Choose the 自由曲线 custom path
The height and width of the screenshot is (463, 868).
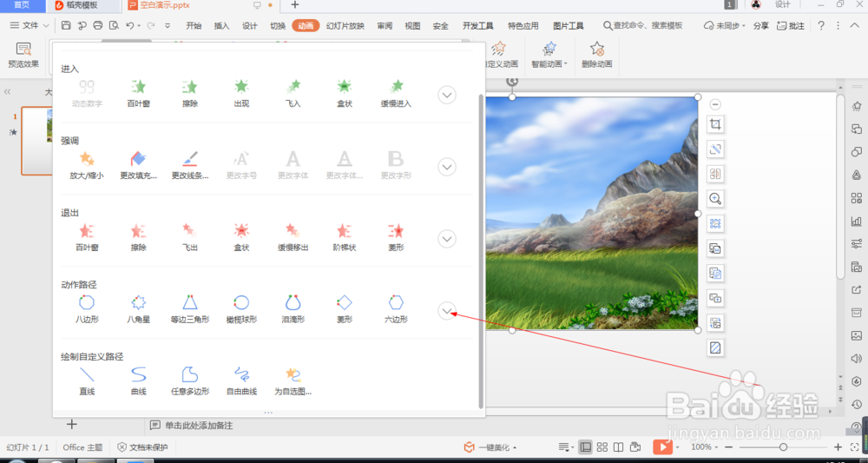(x=241, y=381)
